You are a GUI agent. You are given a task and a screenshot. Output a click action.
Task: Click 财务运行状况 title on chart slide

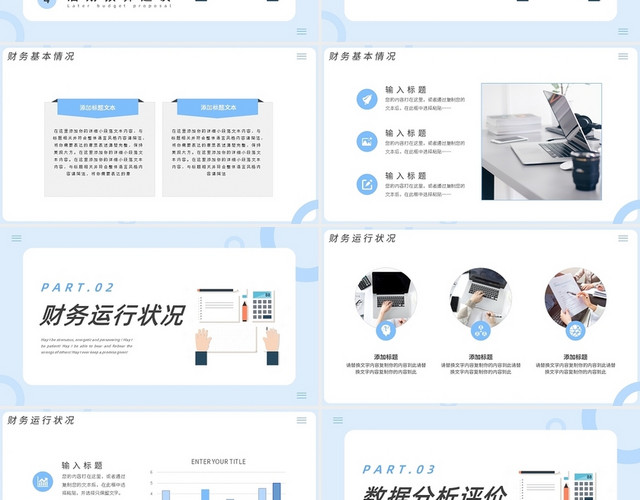coord(41,420)
